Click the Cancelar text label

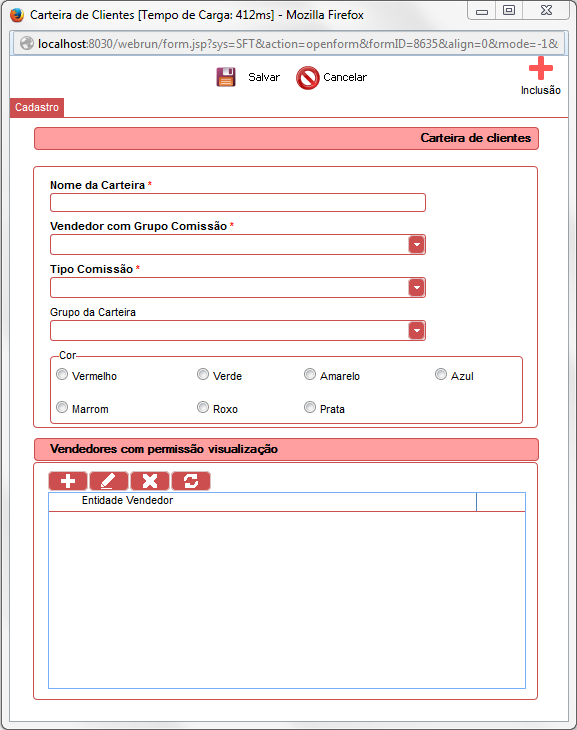pyautogui.click(x=345, y=77)
